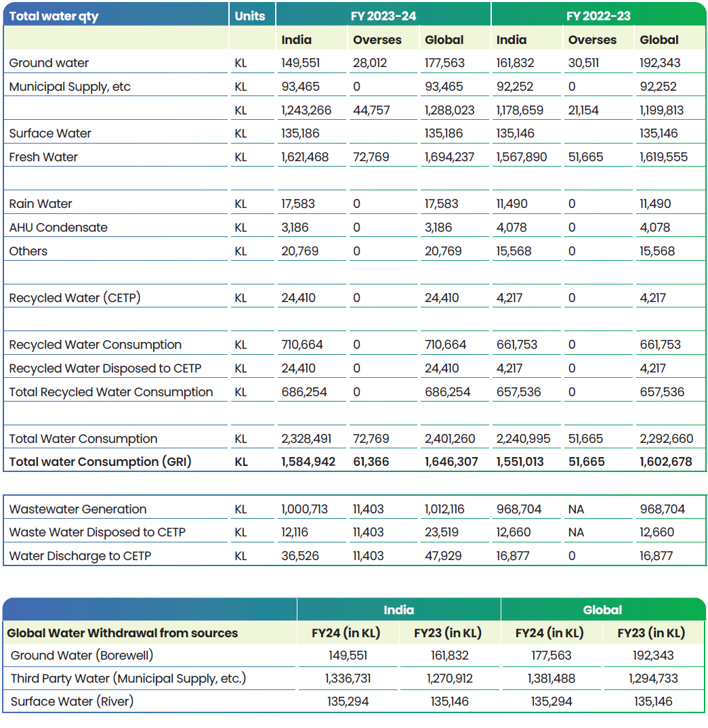
Task: Select the value 2,401,260
Action: pyautogui.click(x=450, y=439)
